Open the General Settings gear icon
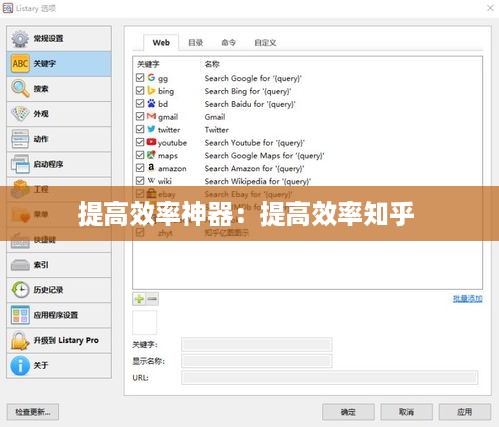This screenshot has width=499, height=427. point(20,39)
